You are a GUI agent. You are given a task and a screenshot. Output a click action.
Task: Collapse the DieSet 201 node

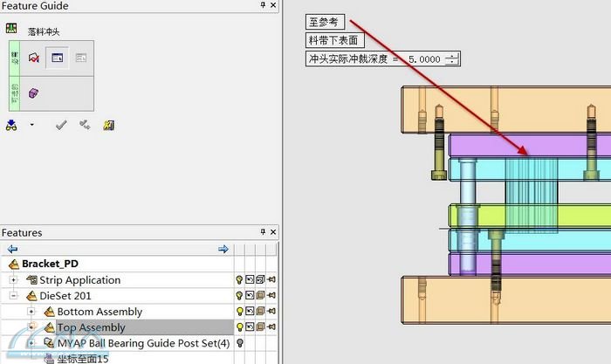click(14, 295)
